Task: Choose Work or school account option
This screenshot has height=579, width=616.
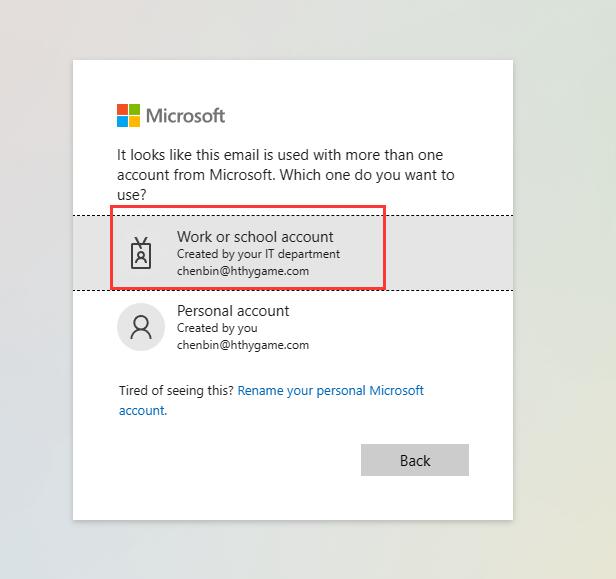Action: click(x=293, y=253)
